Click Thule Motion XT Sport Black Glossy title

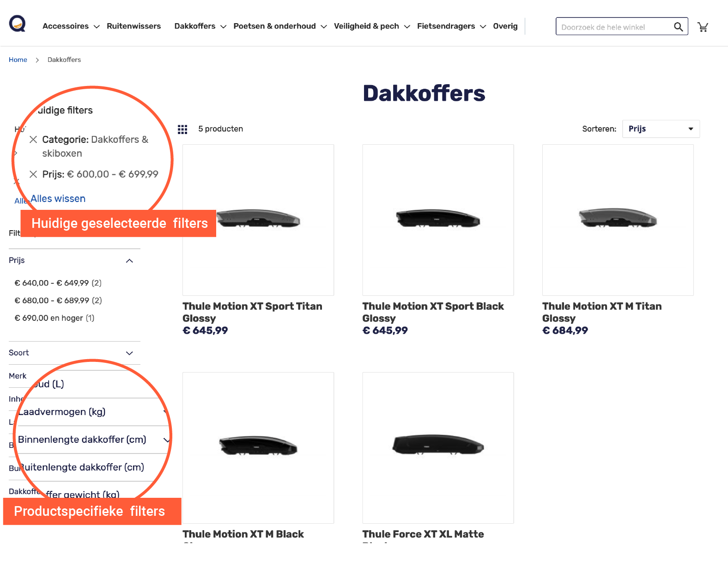tap(433, 312)
